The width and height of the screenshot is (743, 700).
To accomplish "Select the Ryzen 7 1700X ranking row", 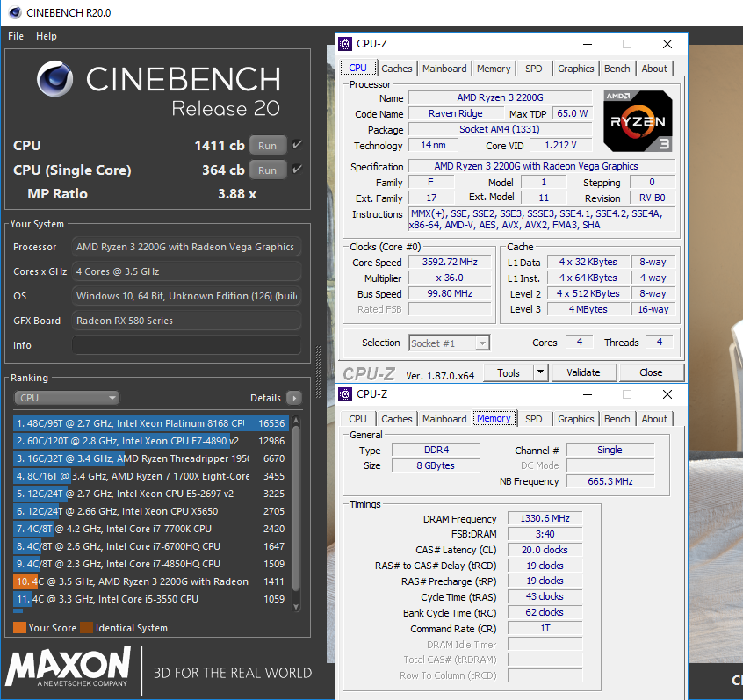I will click(x=151, y=476).
